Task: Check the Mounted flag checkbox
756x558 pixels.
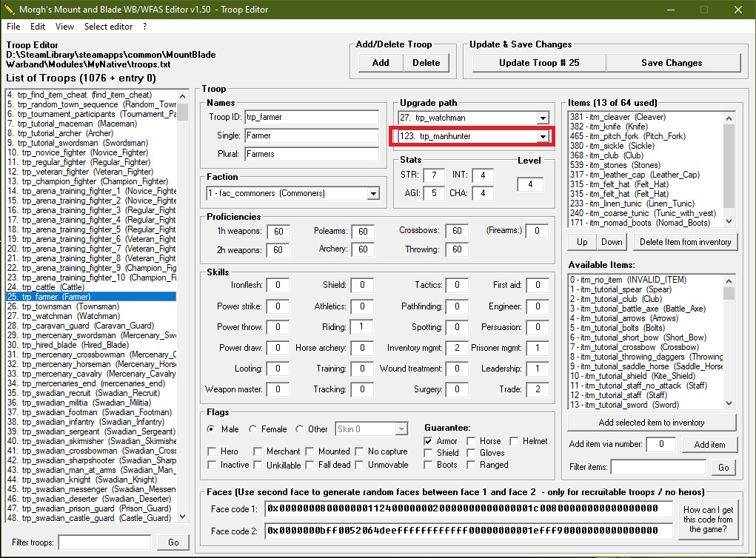Action: coord(311,451)
